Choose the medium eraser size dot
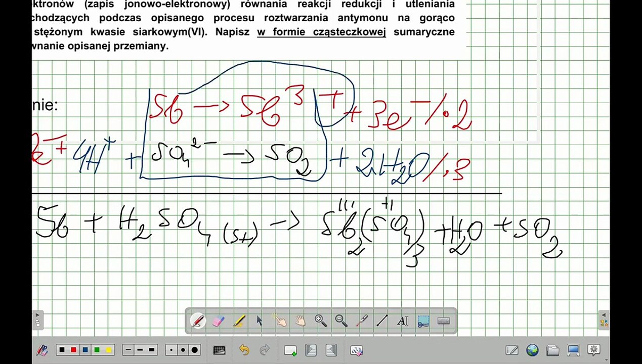The width and height of the screenshot is (642, 364). [183, 350]
